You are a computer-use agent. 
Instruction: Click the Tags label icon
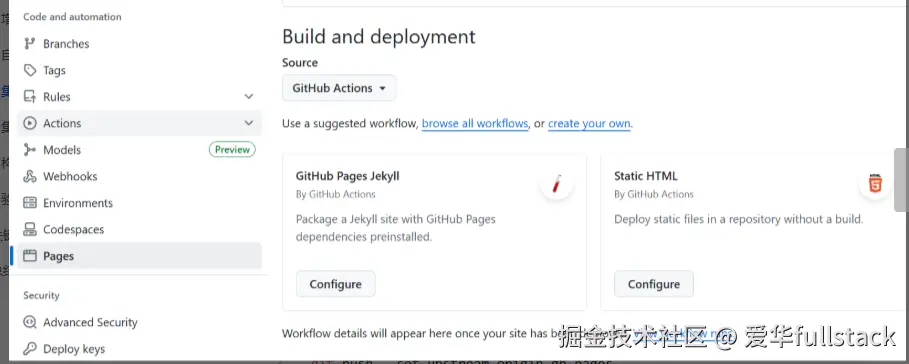pyautogui.click(x=30, y=70)
